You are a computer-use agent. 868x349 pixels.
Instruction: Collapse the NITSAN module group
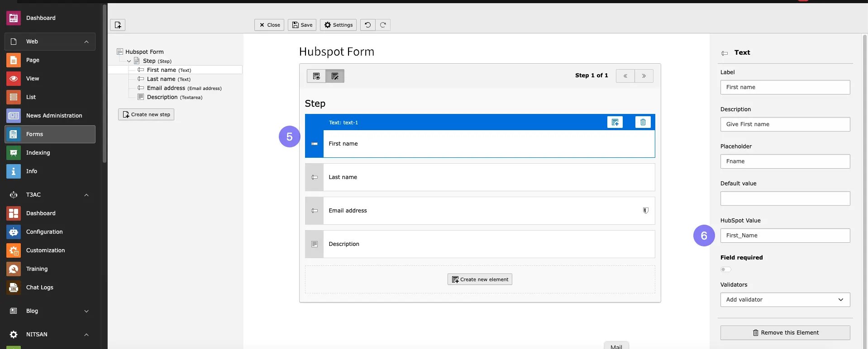pos(86,335)
